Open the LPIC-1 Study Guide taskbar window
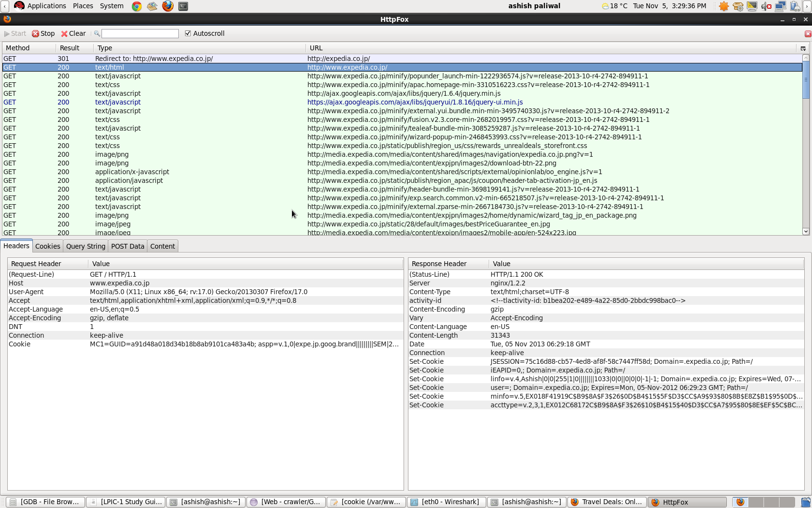 [x=126, y=502]
